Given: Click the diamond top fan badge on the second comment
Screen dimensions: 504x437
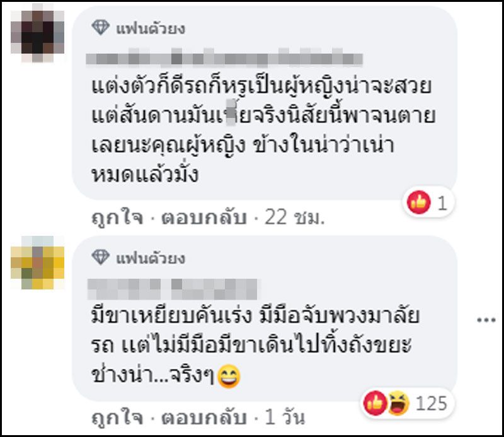Looking at the screenshot, I should click(x=101, y=257).
